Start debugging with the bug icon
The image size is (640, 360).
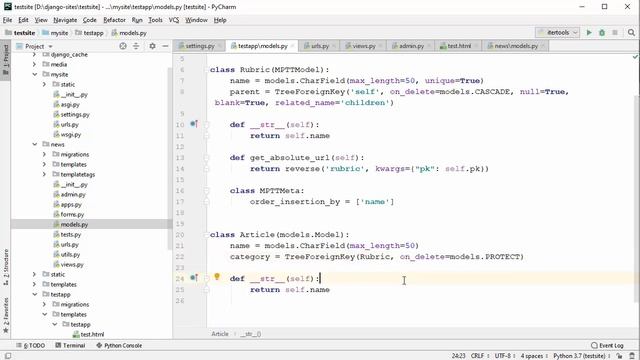pos(602,33)
